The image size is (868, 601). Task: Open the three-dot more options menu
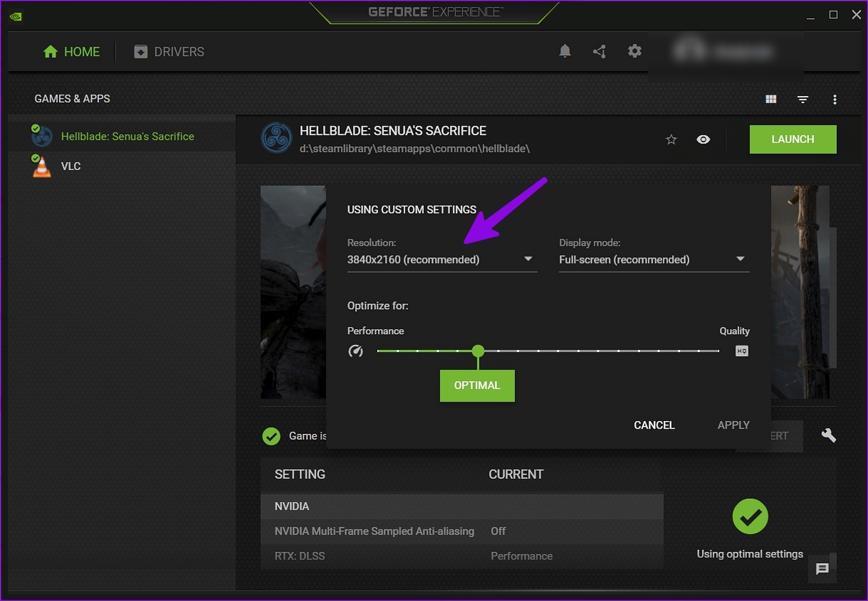pos(834,99)
